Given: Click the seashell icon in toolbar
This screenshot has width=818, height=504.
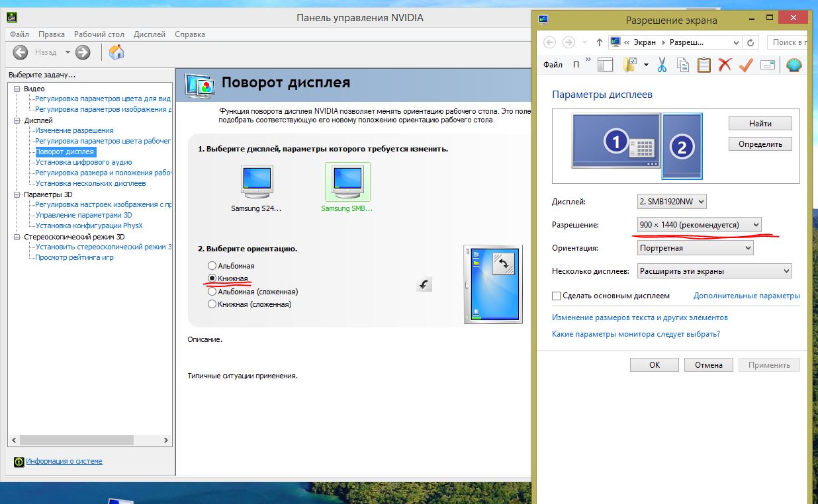Looking at the screenshot, I should point(794,65).
